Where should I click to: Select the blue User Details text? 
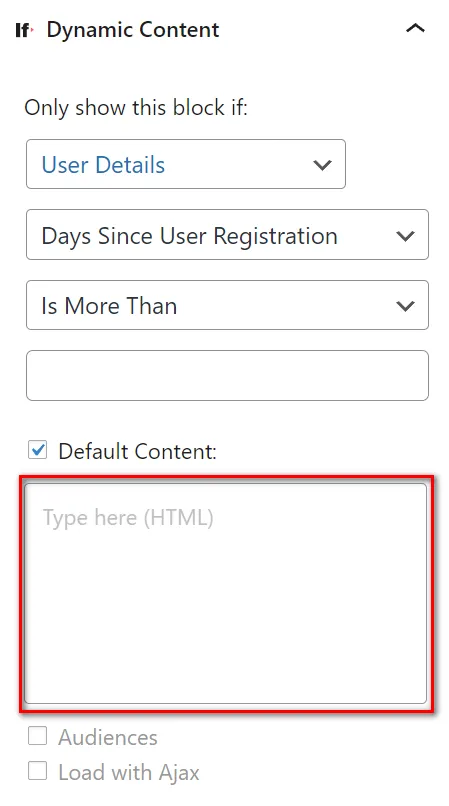[x=103, y=165]
